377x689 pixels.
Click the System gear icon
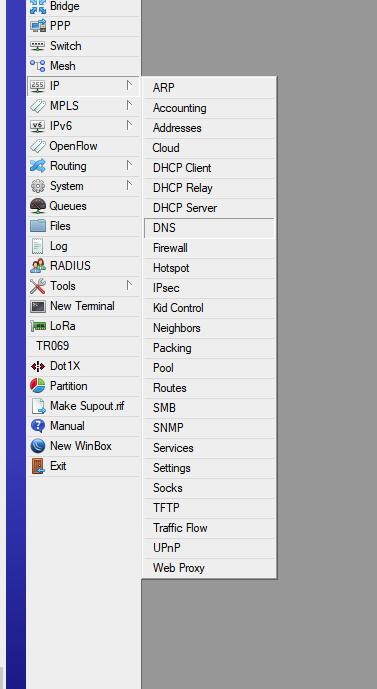coord(38,186)
